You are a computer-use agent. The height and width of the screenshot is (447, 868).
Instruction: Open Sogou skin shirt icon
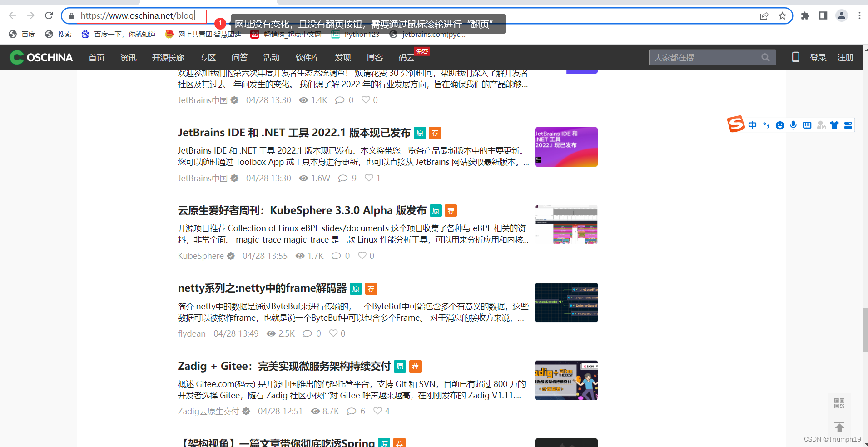click(834, 125)
